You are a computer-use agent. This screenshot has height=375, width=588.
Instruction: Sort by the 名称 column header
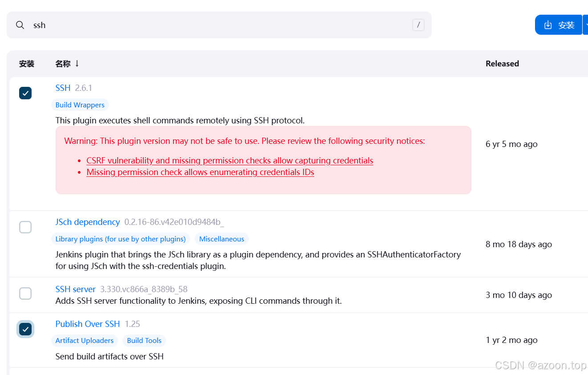click(67, 64)
